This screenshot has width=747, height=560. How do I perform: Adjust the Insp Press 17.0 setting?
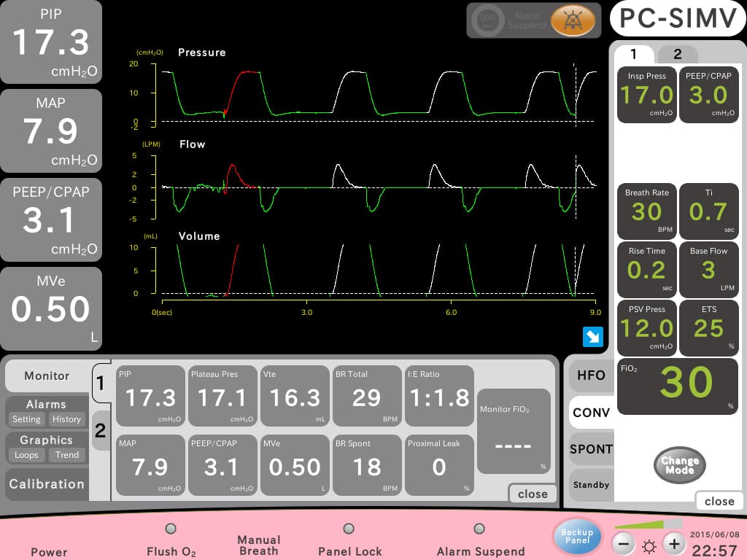click(646, 95)
